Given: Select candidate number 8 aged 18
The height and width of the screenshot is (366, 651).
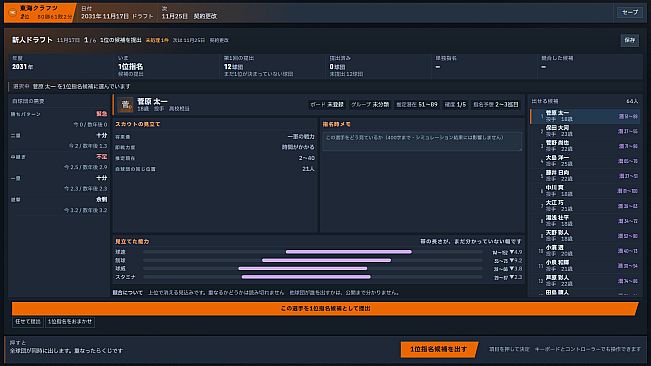Looking at the screenshot, I should coord(585,221).
